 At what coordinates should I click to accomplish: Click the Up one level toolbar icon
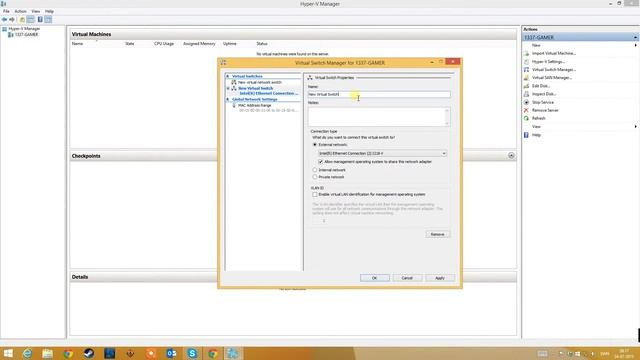22,20
